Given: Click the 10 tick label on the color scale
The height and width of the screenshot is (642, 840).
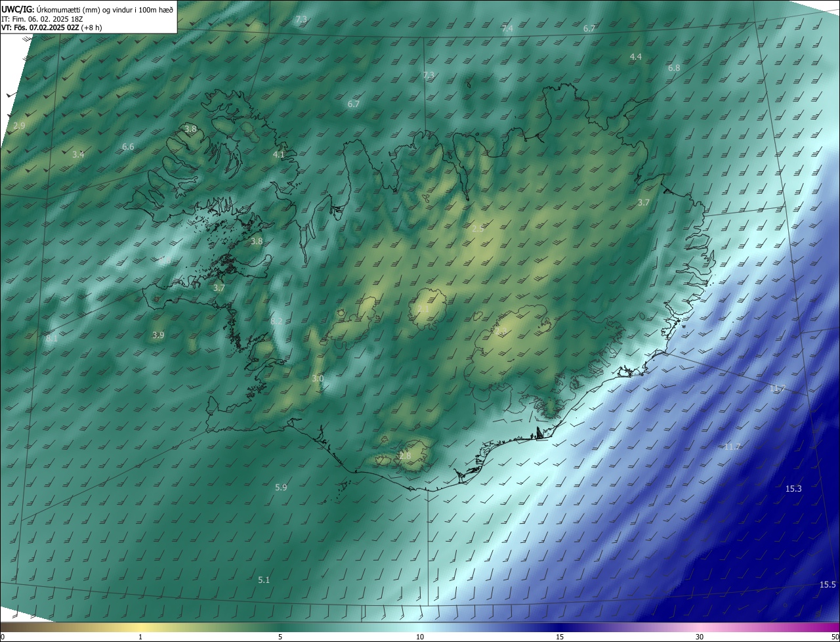Looking at the screenshot, I should tap(420, 637).
